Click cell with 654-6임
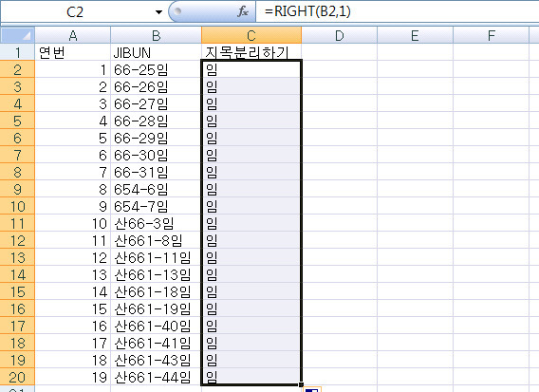The image size is (539, 392). [156, 189]
